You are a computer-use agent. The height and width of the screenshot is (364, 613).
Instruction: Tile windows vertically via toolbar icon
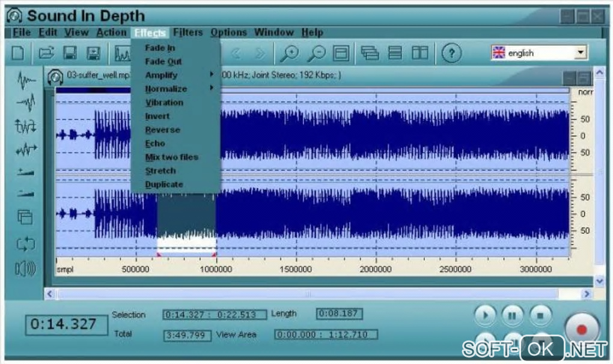pyautogui.click(x=420, y=53)
